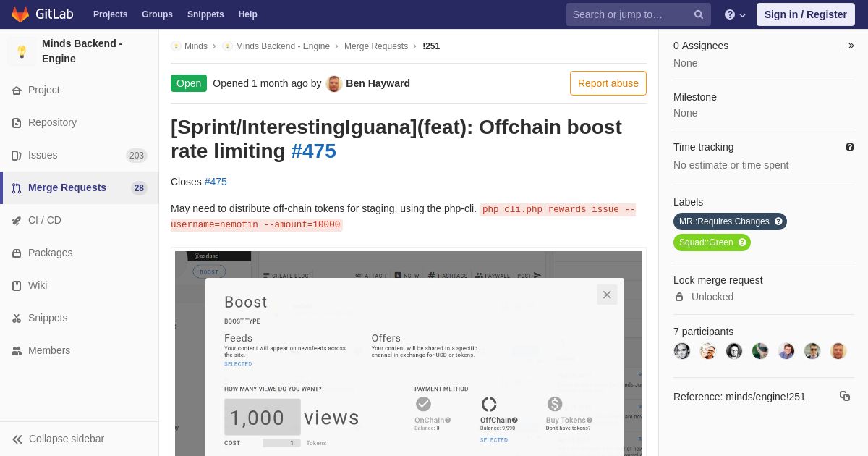868x456 pixels.
Task: Collapse the left sidebar
Action: tap(58, 439)
